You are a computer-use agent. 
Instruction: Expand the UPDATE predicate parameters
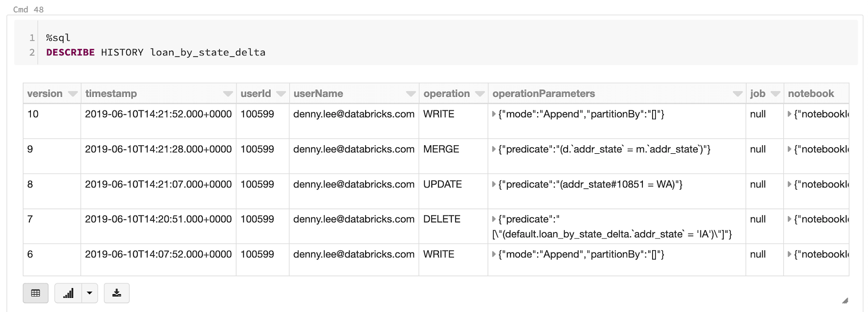coord(494,184)
